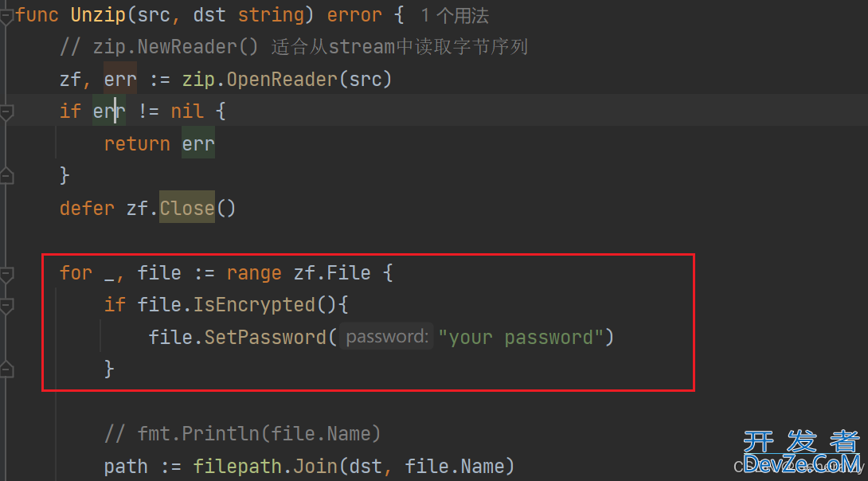The width and height of the screenshot is (868, 481).
Task: Fold the 'for _, file := range' loop
Action: pyautogui.click(x=6, y=273)
